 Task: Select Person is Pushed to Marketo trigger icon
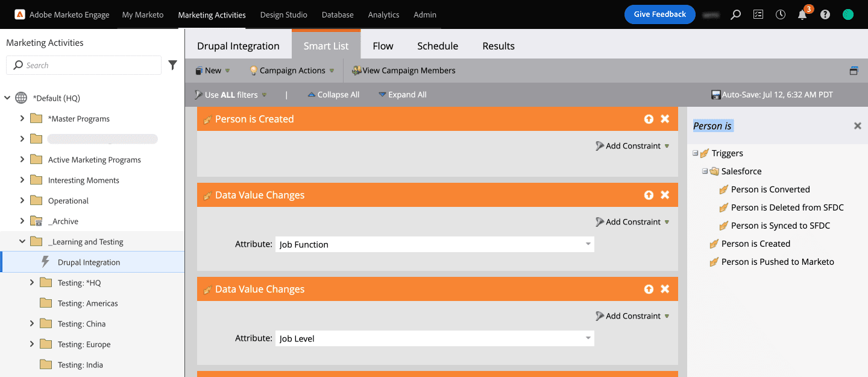click(x=714, y=262)
